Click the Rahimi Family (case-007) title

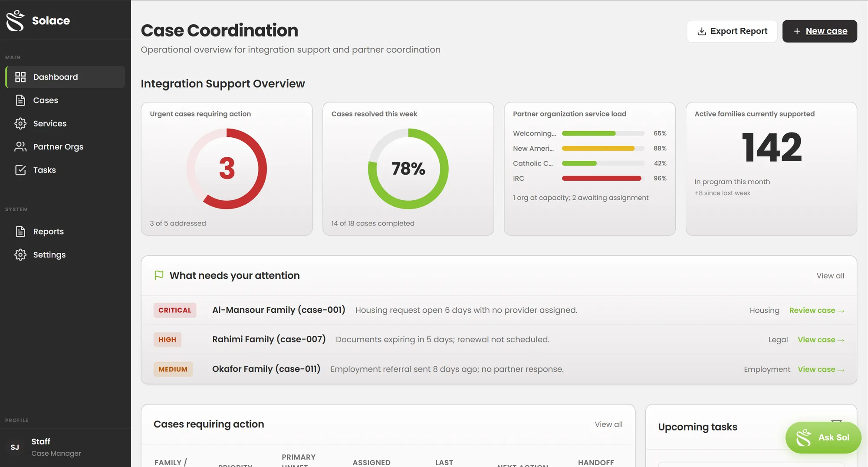(x=269, y=339)
